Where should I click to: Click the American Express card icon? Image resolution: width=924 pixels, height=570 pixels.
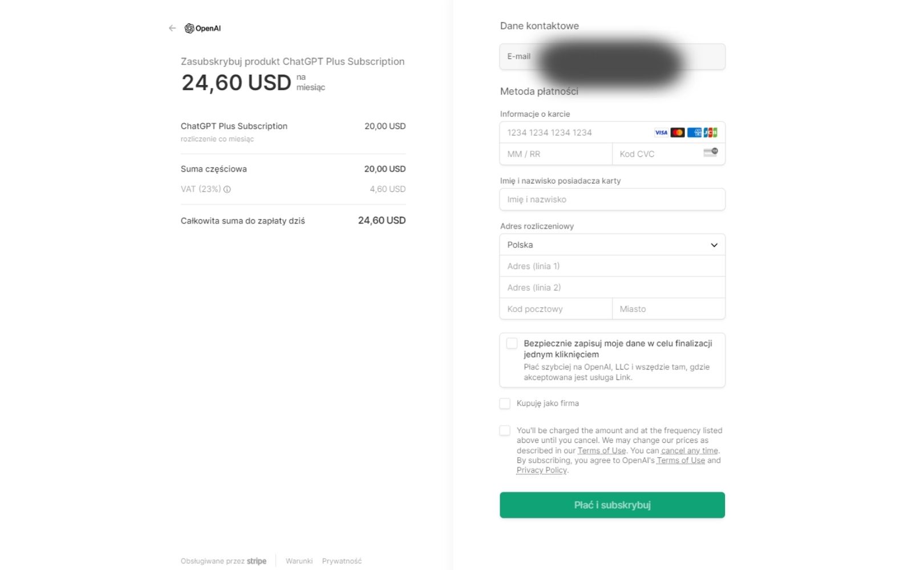[696, 132]
